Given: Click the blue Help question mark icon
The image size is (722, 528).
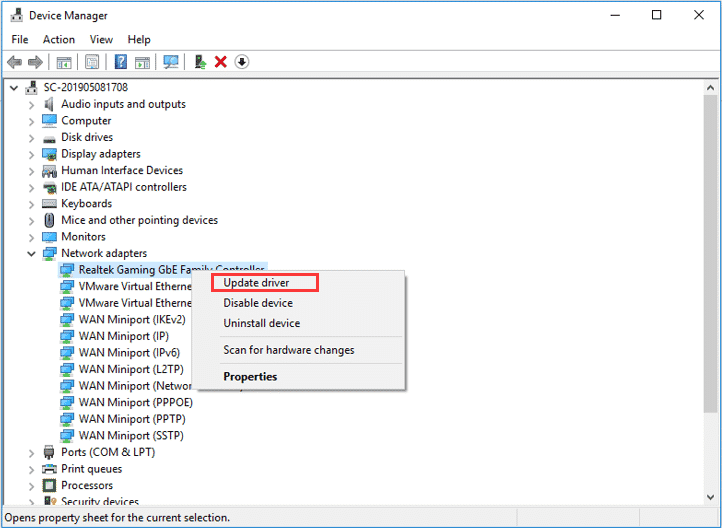Looking at the screenshot, I should coord(121,62).
